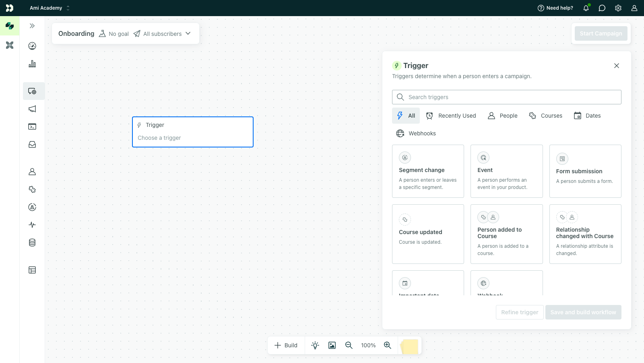Screen dimensions: 644x363
Task: Choose the Segment change trigger card
Action: (x=428, y=171)
